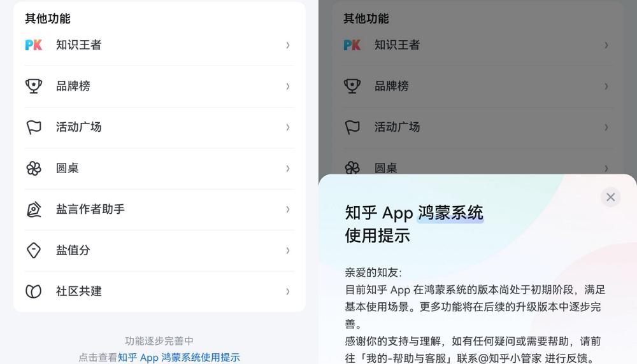The width and height of the screenshot is (637, 364).
Task: Expand the 社区共建 chevron
Action: click(x=288, y=291)
